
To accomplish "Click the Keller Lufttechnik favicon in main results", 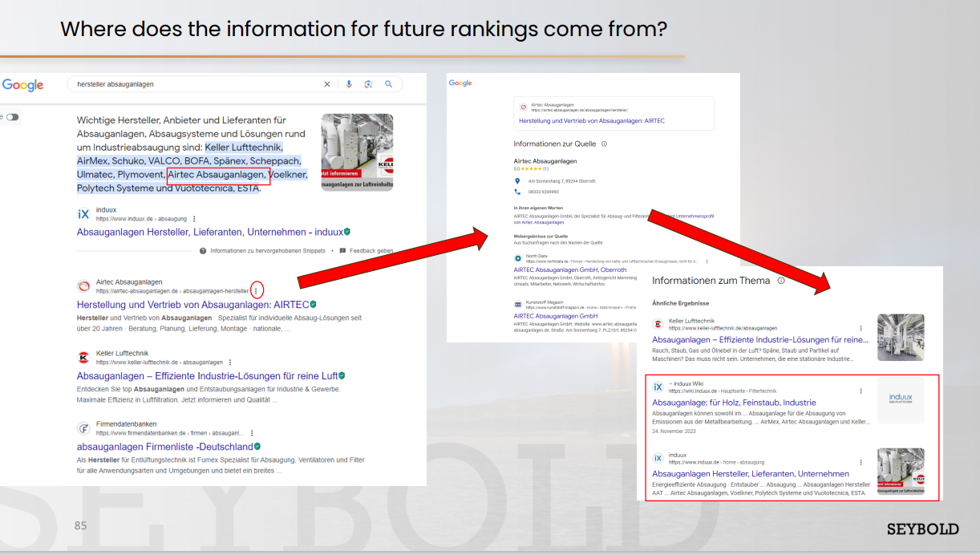I will tap(83, 358).
